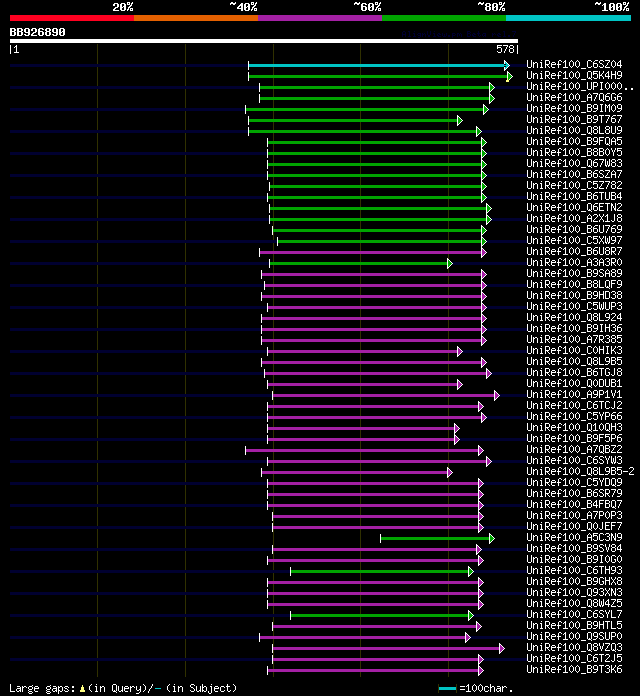Click the purple UniRef100_B9I0G0 alignment bar
Screen dimensions: 640x696
[373, 561]
